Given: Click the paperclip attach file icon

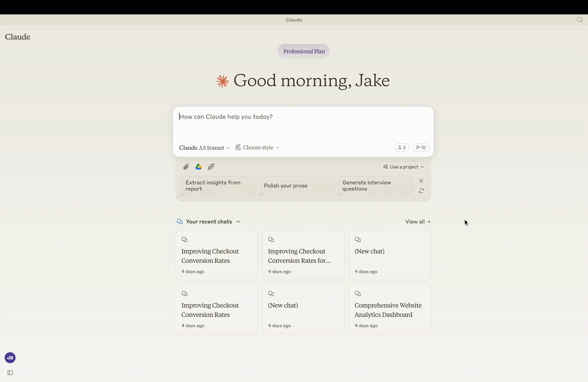Looking at the screenshot, I should 186,167.
